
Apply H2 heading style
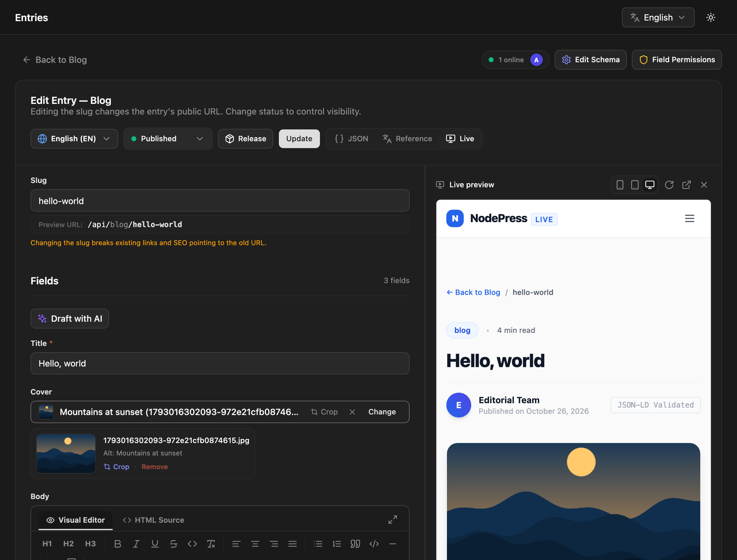pos(68,544)
